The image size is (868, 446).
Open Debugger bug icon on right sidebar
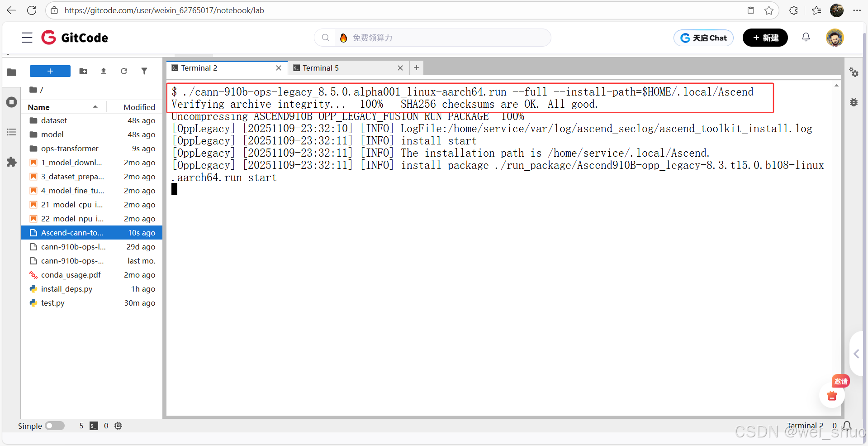[854, 102]
